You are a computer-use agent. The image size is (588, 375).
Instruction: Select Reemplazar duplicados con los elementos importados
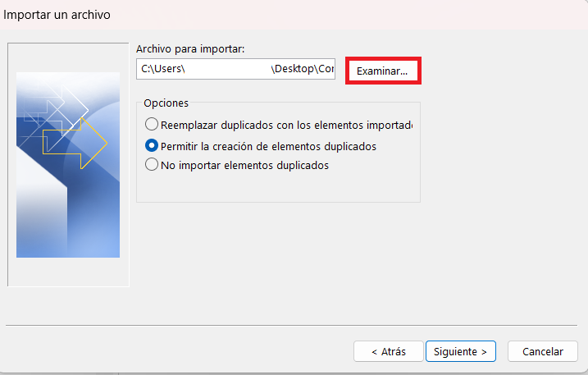click(278, 125)
